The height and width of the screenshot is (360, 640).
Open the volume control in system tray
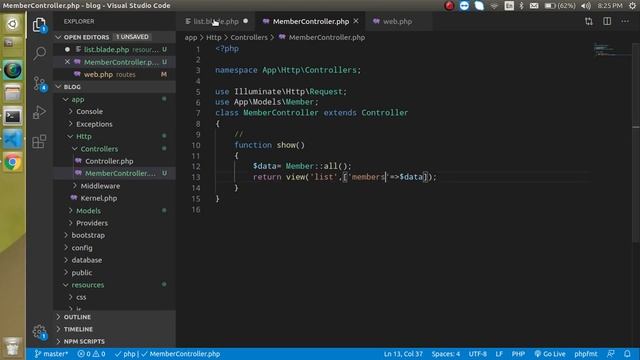[x=586, y=6]
